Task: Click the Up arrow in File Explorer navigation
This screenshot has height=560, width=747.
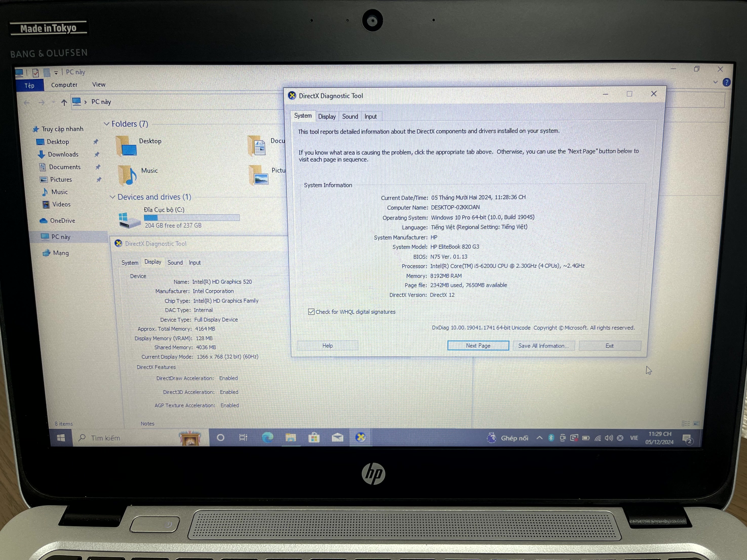Action: [64, 102]
